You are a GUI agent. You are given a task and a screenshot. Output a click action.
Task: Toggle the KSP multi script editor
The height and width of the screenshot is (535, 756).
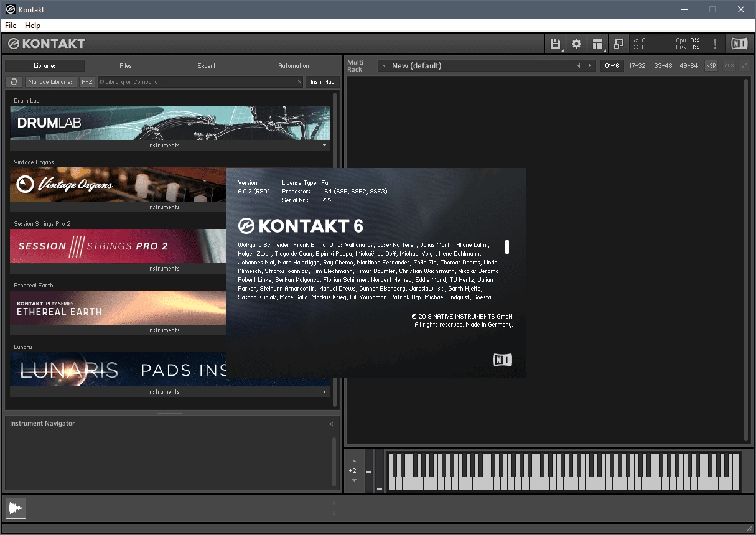coord(711,65)
